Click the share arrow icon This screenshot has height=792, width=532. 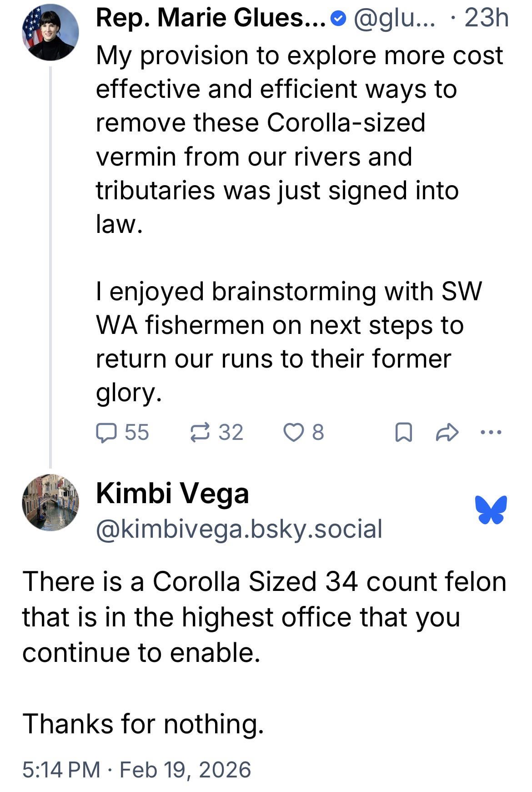click(x=446, y=432)
